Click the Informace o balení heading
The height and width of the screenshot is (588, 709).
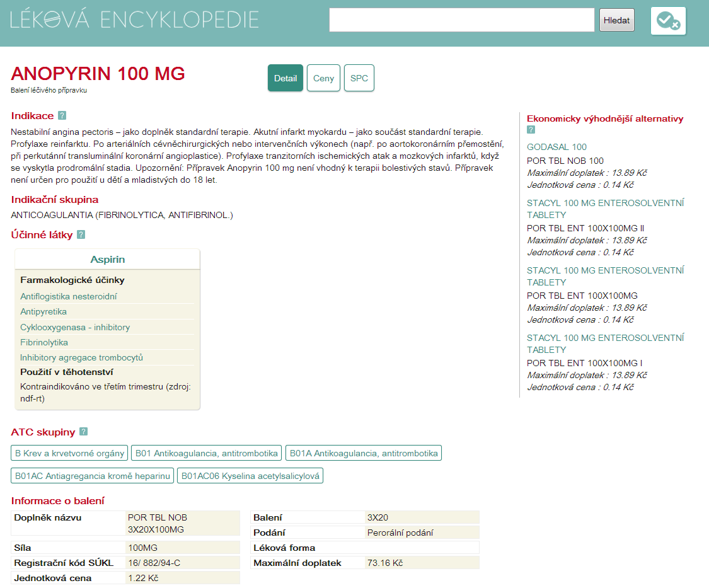coord(57,500)
